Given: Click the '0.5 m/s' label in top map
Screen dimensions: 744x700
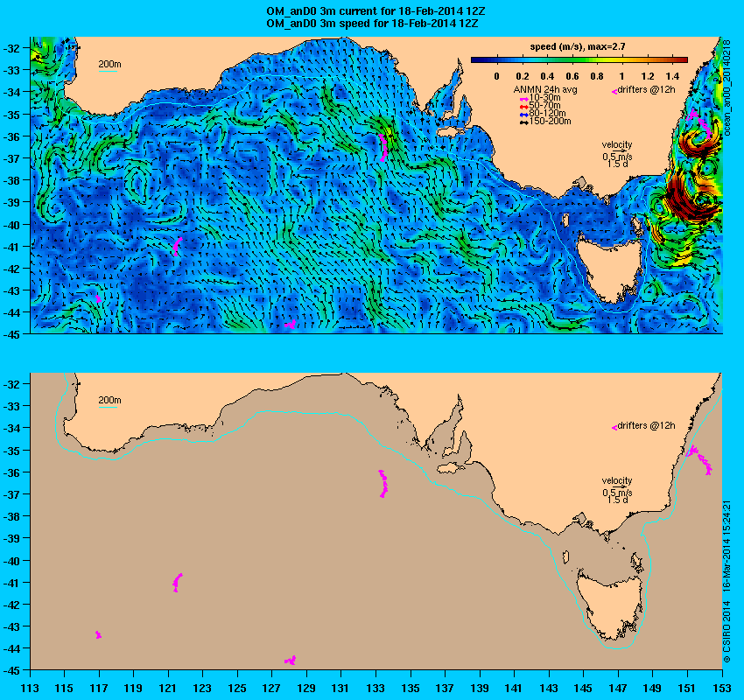Looking at the screenshot, I should 617,157.
